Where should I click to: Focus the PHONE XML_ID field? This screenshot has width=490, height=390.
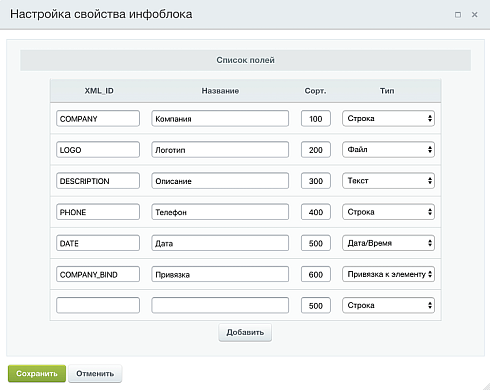coord(98,212)
